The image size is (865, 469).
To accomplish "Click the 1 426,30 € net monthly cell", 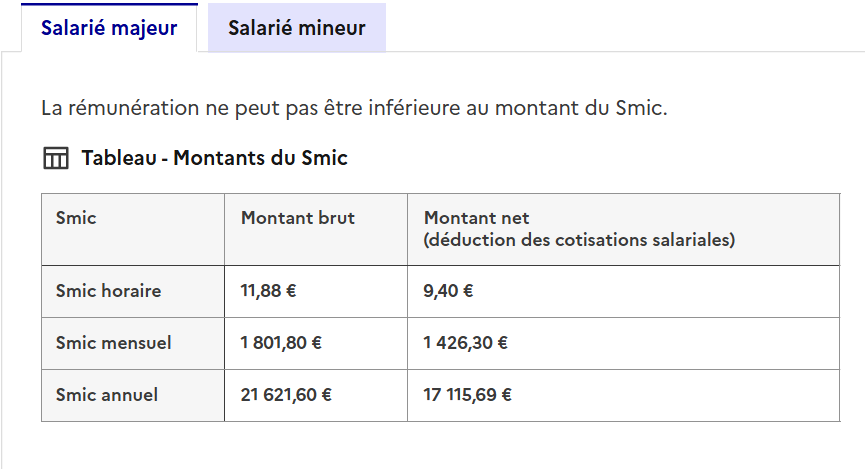I will 623,343.
